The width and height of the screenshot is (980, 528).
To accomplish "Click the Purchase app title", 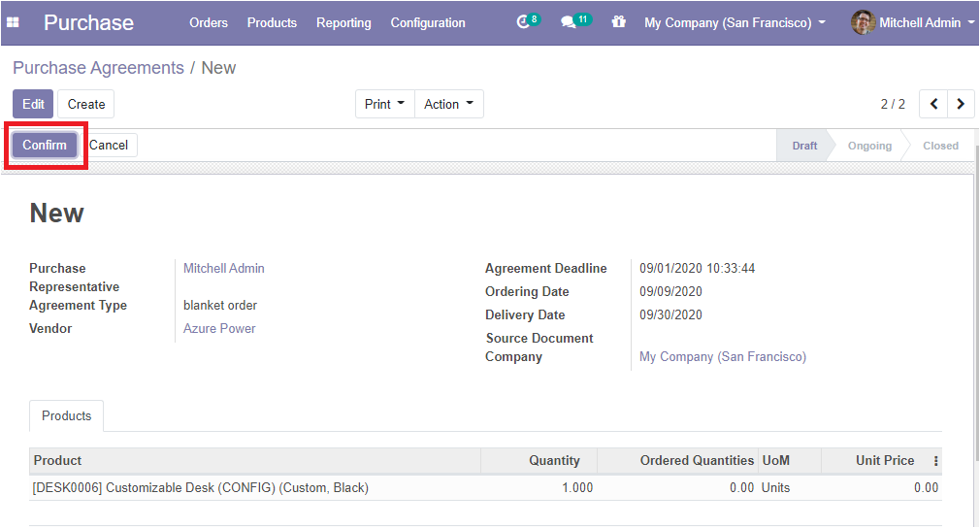I will click(88, 22).
